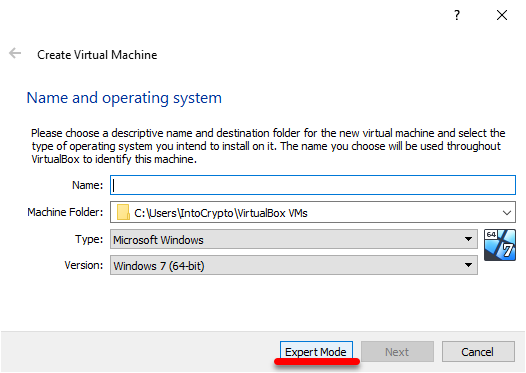Click the 'Name and operating system' heading

coord(124,98)
